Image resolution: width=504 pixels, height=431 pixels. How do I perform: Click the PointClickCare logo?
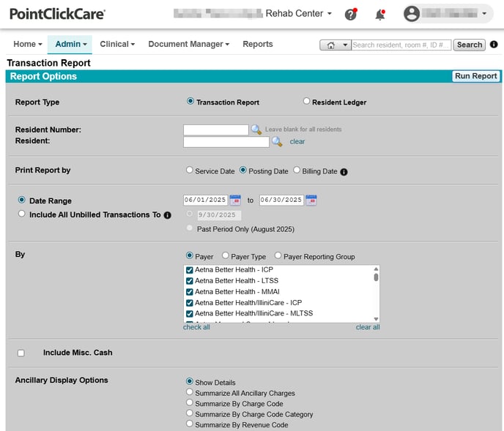pos(57,14)
